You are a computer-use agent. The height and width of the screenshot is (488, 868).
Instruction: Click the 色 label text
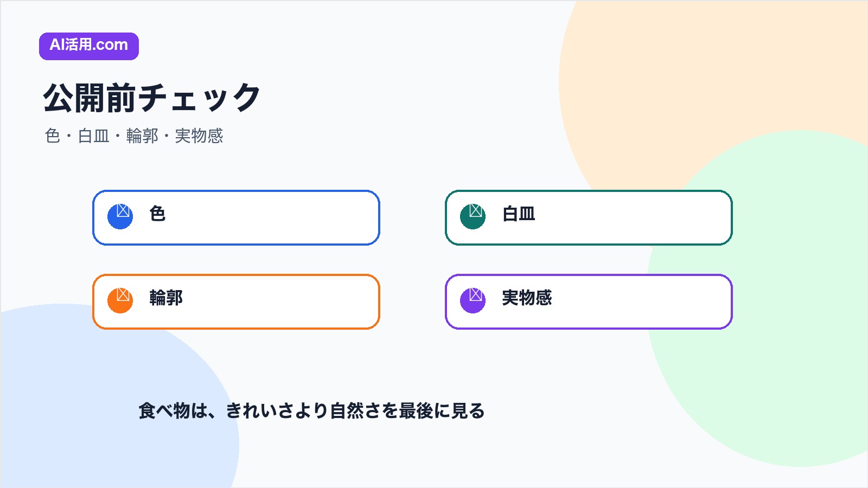[x=157, y=214]
